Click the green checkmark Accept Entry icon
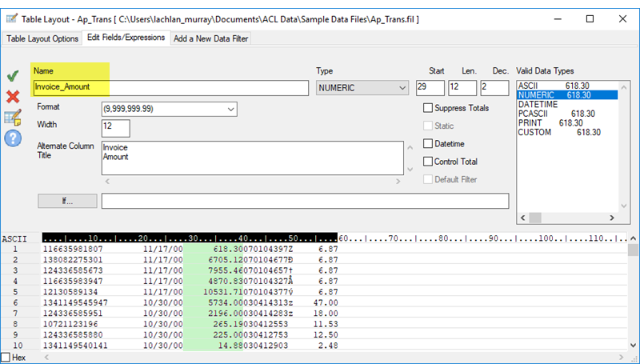Screen dimensions: 640x364 click(13, 77)
